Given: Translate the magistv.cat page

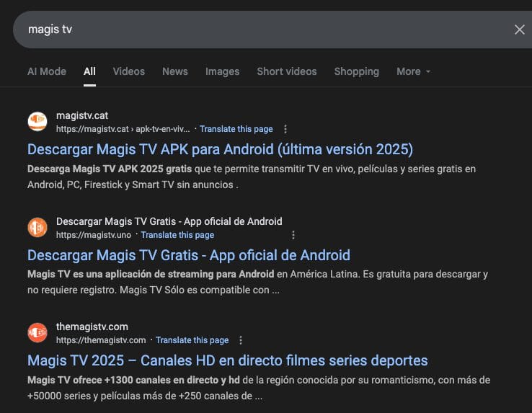Looking at the screenshot, I should (236, 129).
